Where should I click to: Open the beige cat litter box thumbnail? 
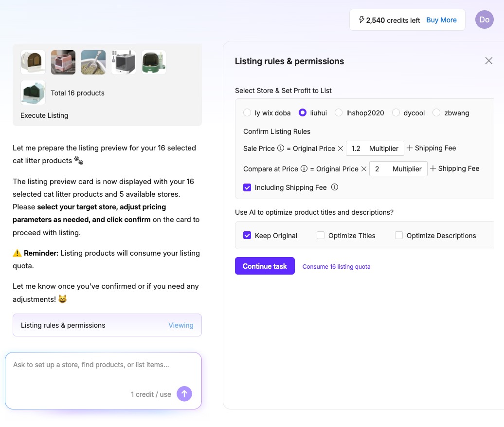(x=33, y=62)
